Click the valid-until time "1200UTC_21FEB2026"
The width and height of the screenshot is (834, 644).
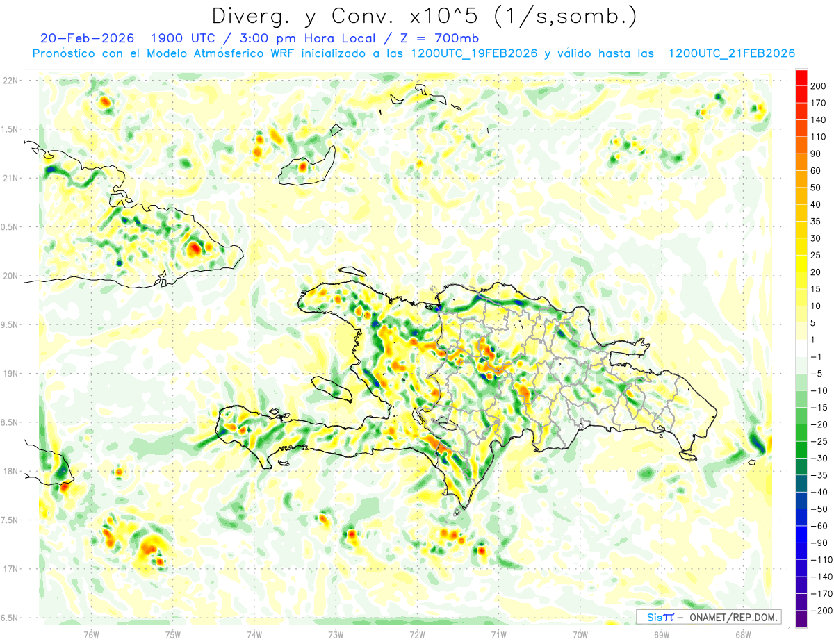(x=732, y=53)
